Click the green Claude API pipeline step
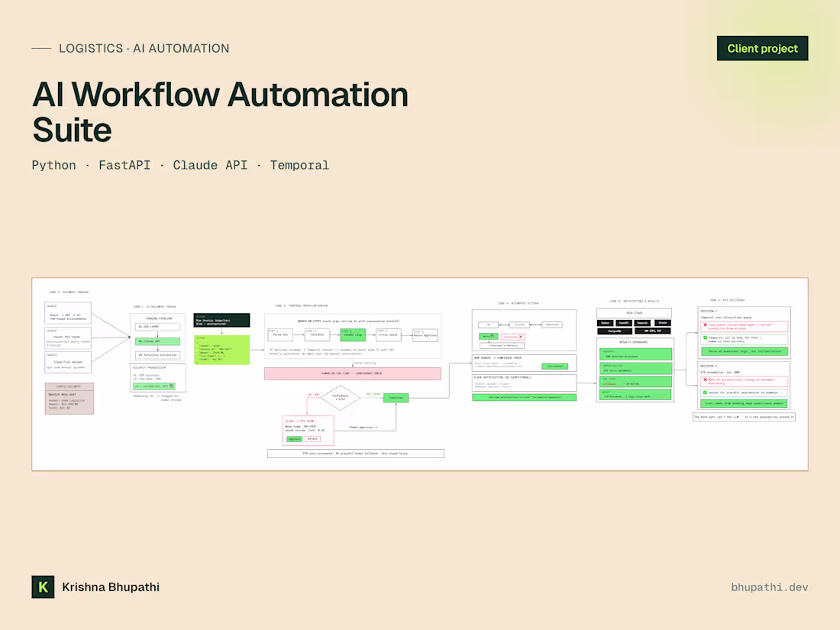 point(157,341)
